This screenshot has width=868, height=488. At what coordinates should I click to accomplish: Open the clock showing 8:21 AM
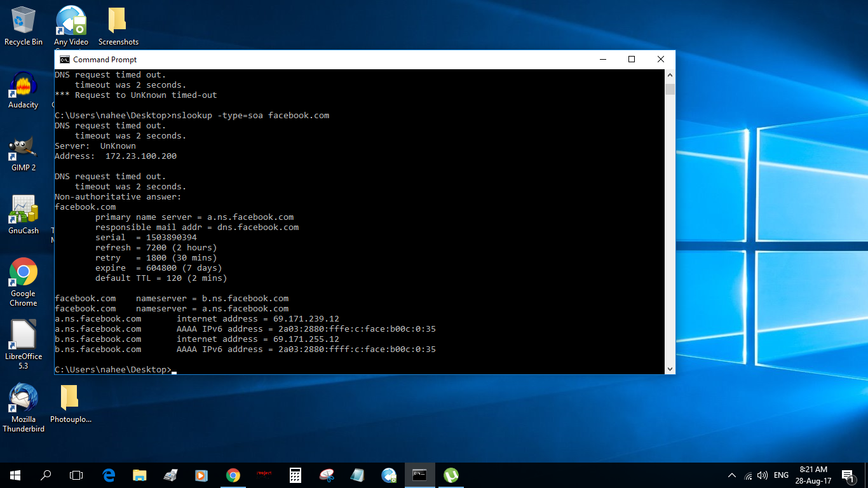pos(813,475)
